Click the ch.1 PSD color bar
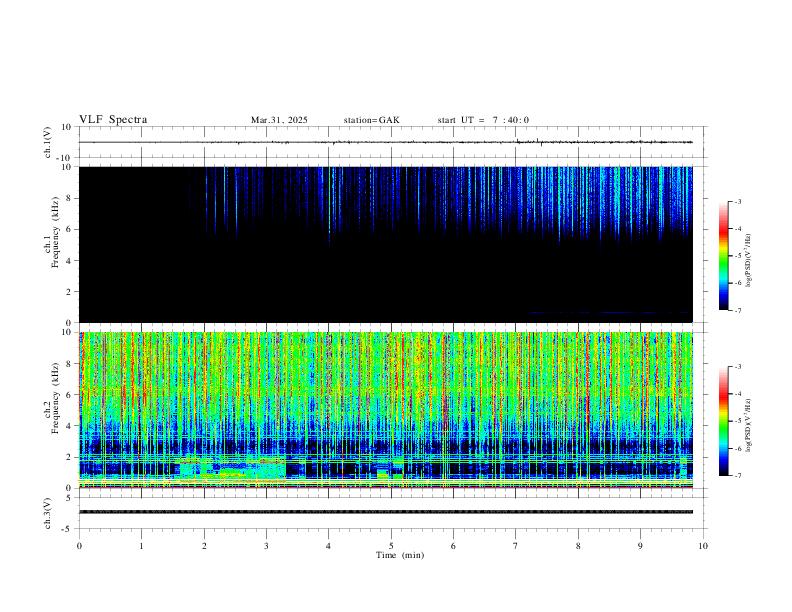Viewport: 792px width, 612px height. (x=723, y=256)
